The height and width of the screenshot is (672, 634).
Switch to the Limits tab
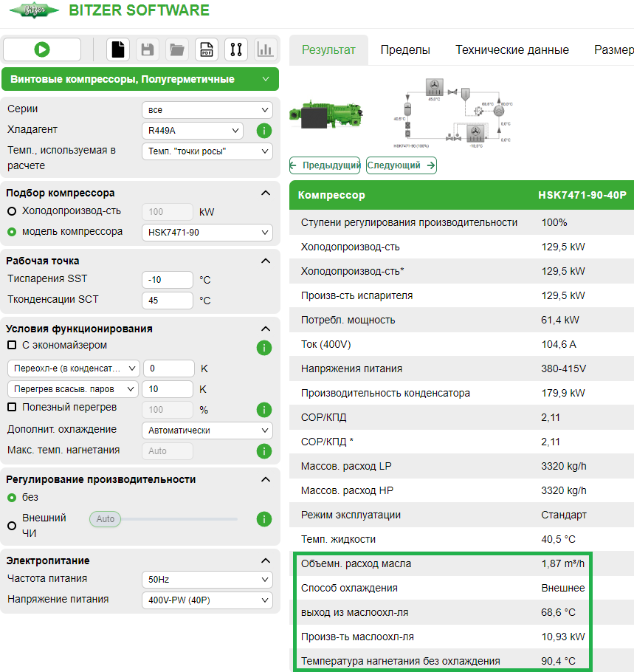coord(405,50)
